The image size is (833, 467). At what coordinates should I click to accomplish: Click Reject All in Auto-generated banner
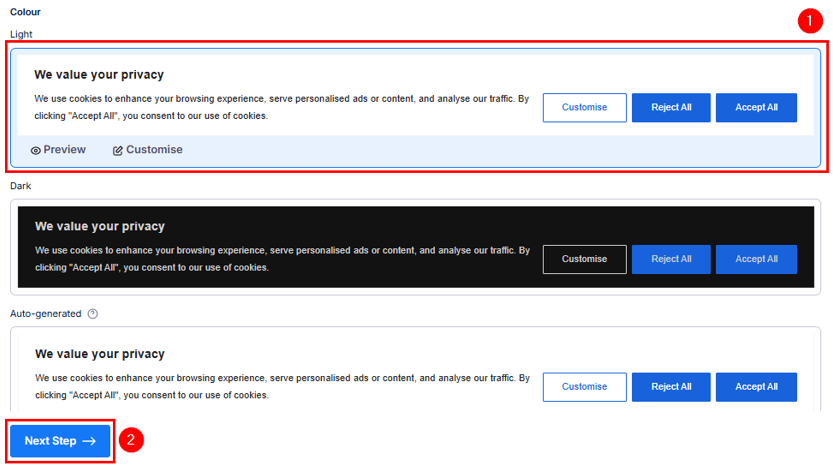coord(671,387)
